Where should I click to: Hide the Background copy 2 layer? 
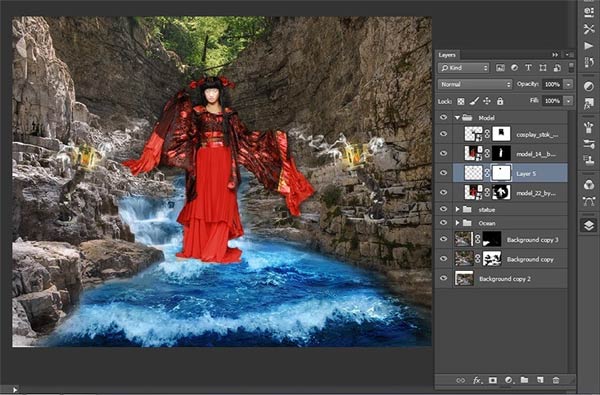click(443, 278)
